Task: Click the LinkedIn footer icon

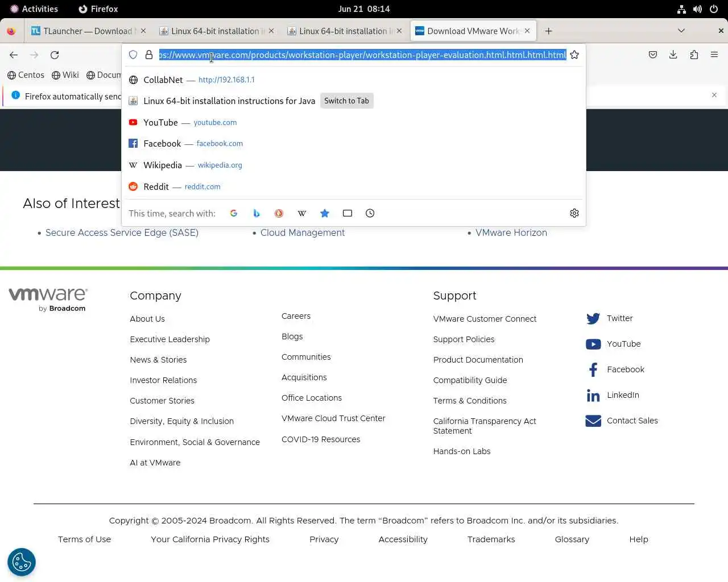Action: tap(593, 395)
